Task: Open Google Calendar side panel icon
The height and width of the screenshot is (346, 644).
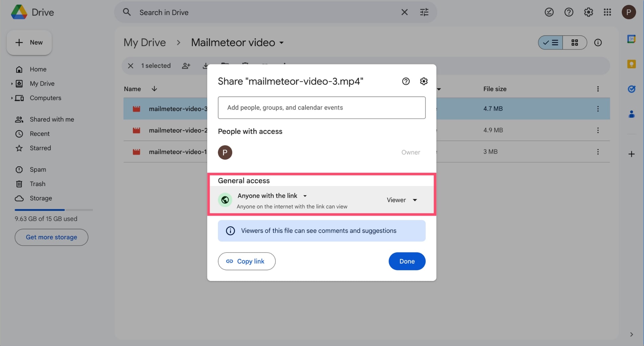Action: (631, 39)
